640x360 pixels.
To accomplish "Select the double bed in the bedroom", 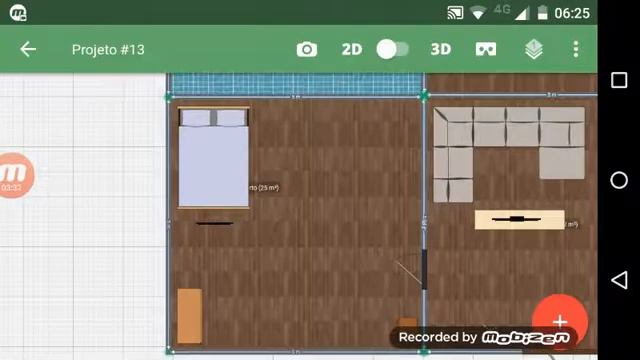I will [x=213, y=158].
